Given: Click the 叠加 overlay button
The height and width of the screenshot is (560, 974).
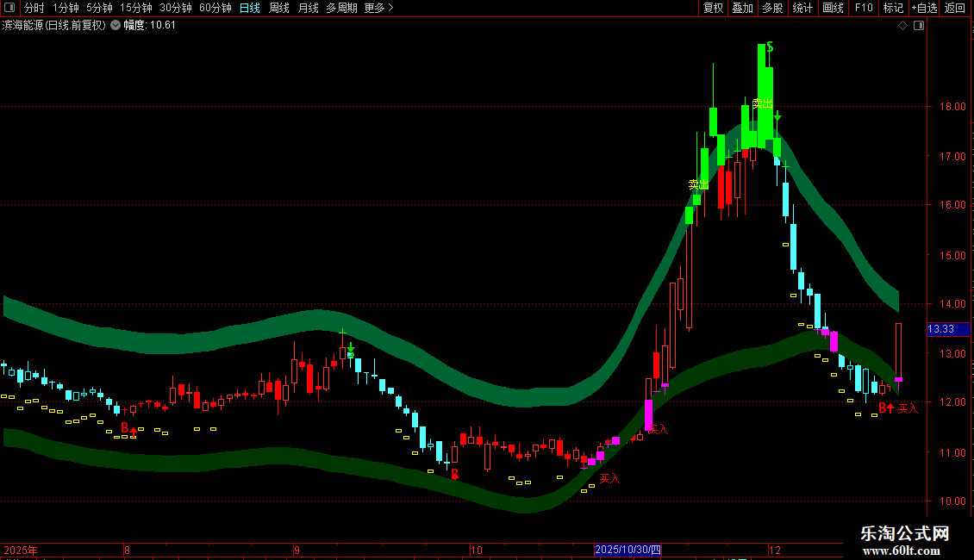Looking at the screenshot, I should [743, 8].
